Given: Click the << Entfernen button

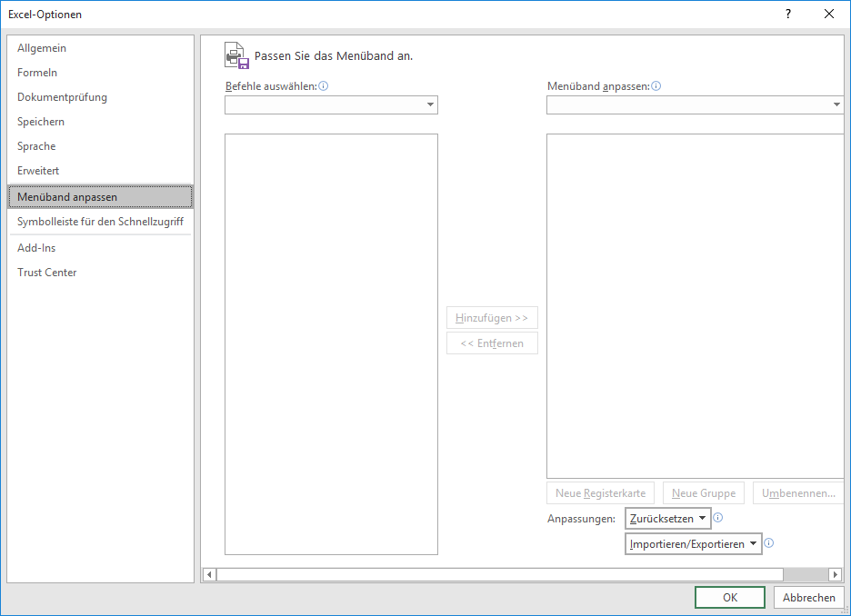Looking at the screenshot, I should [492, 343].
